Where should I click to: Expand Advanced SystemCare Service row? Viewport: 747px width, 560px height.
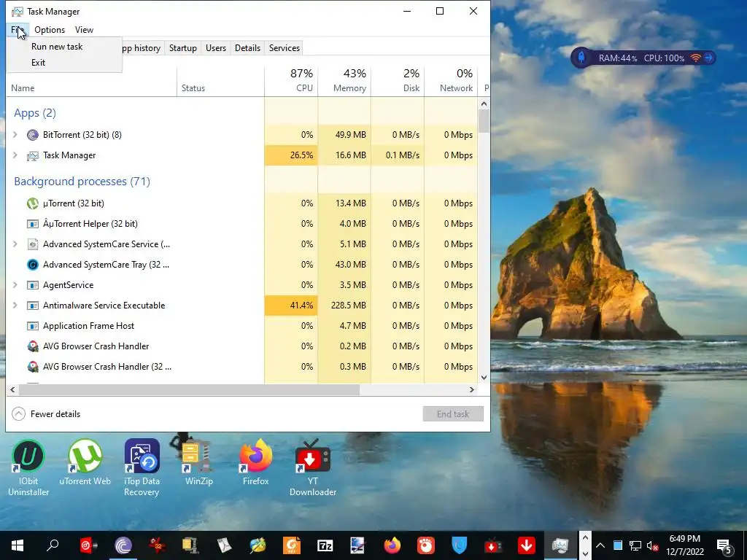[x=15, y=244]
